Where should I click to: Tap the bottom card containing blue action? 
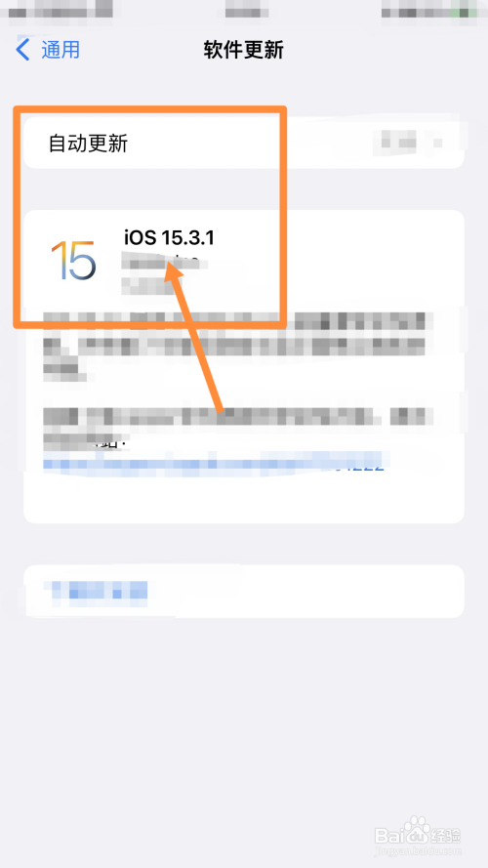pyautogui.click(x=243, y=592)
